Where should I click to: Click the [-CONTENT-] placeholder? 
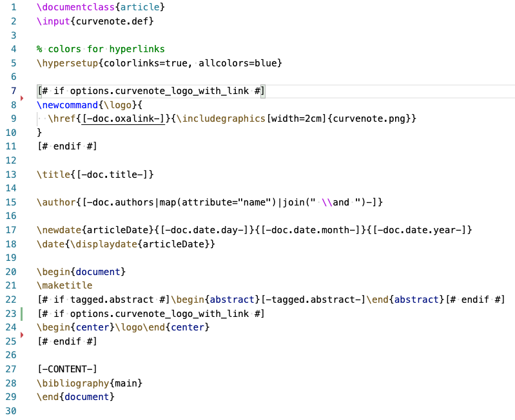[x=67, y=369]
